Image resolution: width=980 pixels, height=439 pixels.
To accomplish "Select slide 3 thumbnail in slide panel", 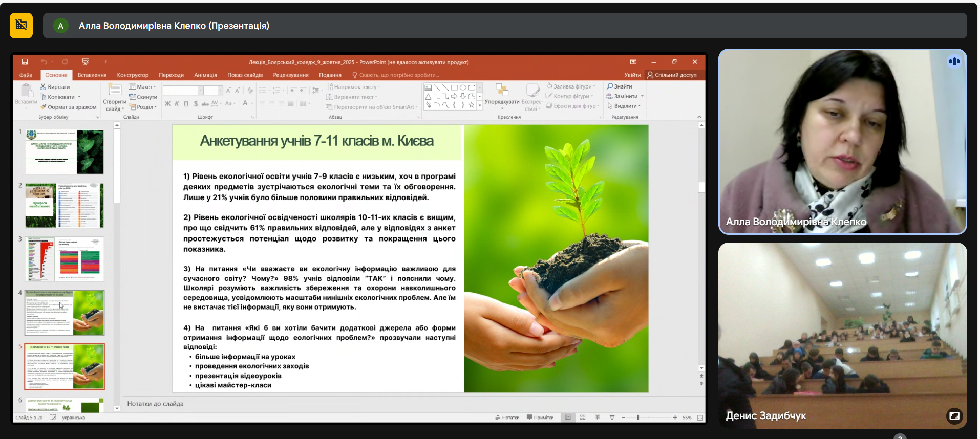I will 65,259.
